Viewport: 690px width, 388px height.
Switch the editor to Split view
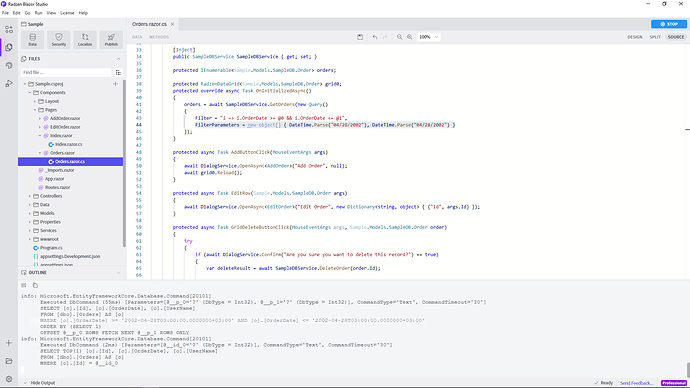coord(655,37)
